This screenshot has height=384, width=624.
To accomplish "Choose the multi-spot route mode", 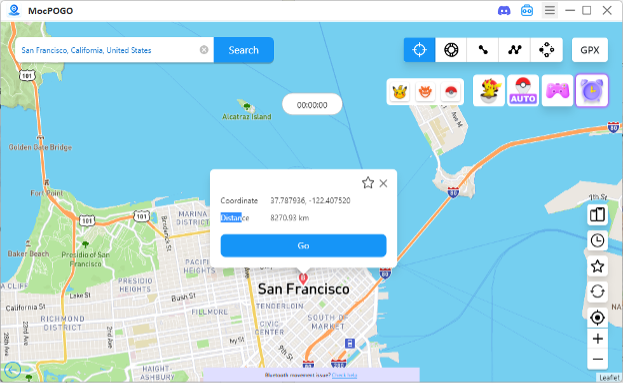I will [515, 50].
